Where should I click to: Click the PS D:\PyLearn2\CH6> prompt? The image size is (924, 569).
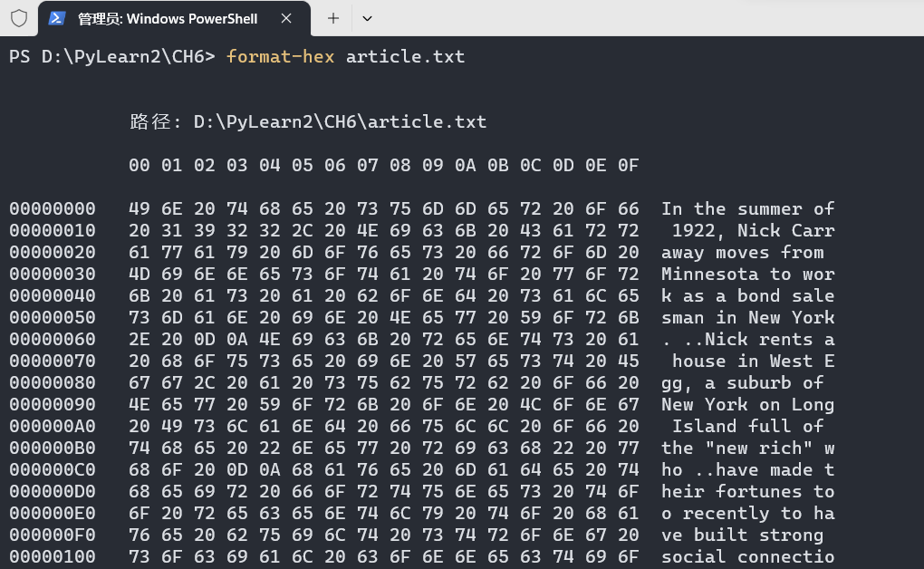point(112,56)
